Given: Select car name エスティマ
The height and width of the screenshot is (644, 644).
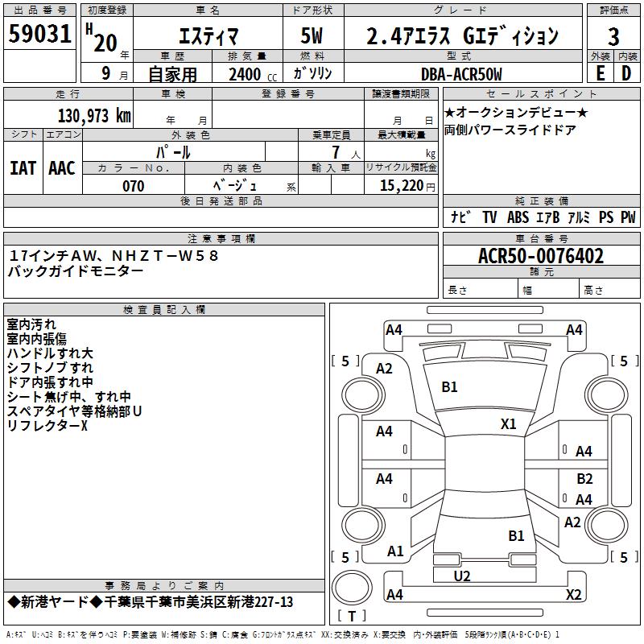Looking at the screenshot, I should 208,35.
